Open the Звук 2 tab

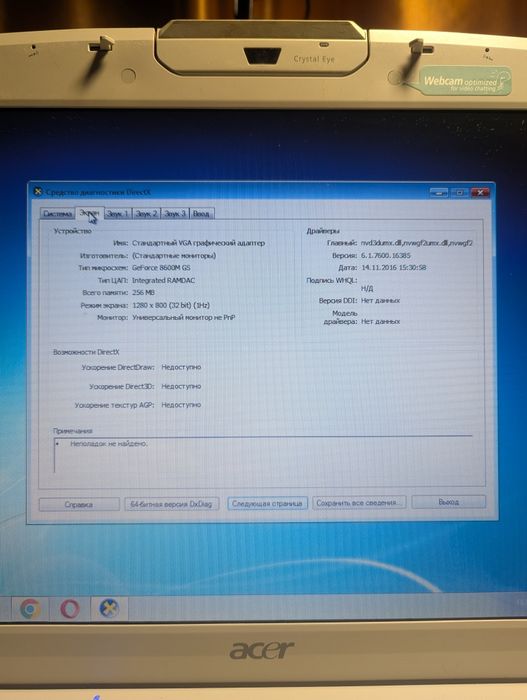pos(146,214)
